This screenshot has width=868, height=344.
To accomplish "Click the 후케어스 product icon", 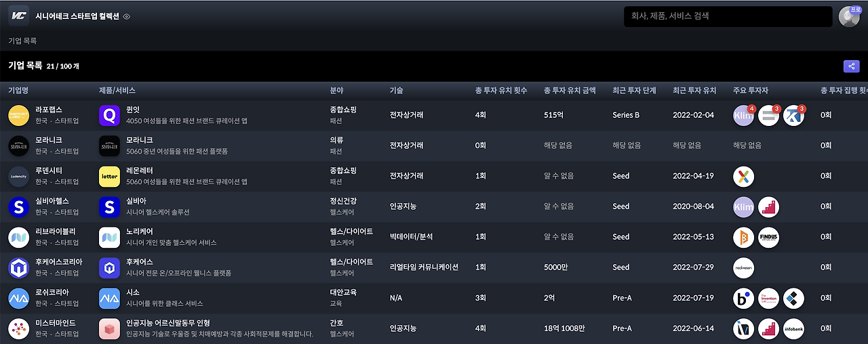I will pyautogui.click(x=109, y=267).
